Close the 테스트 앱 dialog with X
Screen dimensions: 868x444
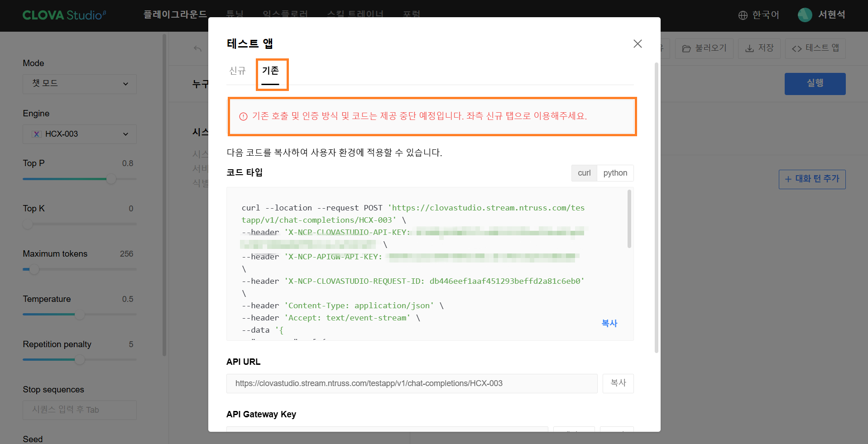638,44
